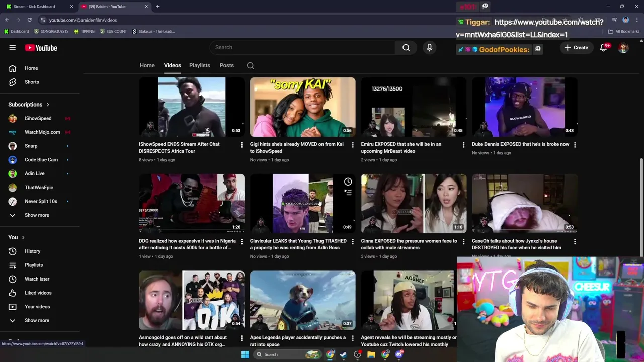644x362 pixels.
Task: Open options for Emiru EXPOSED video
Action: pos(463,145)
